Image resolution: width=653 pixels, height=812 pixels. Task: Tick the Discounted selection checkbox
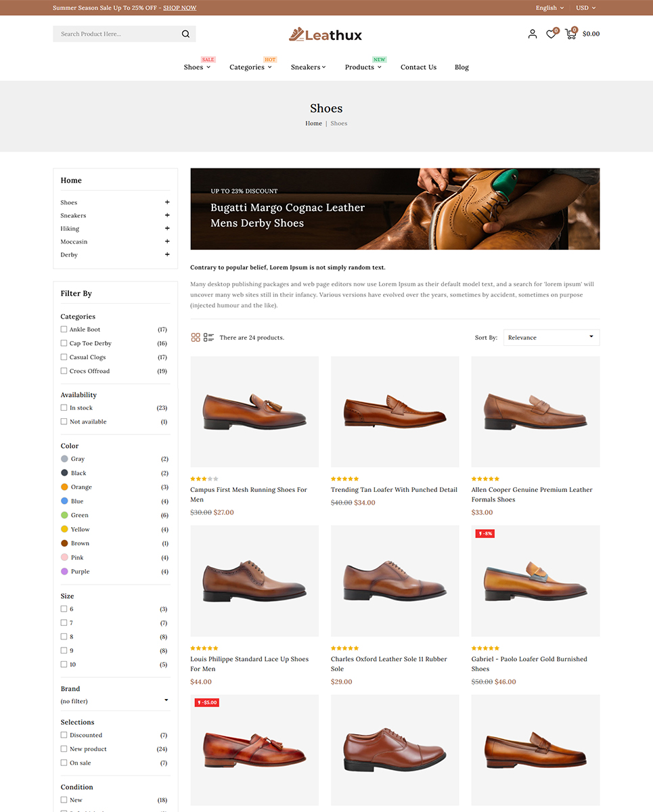tap(64, 735)
